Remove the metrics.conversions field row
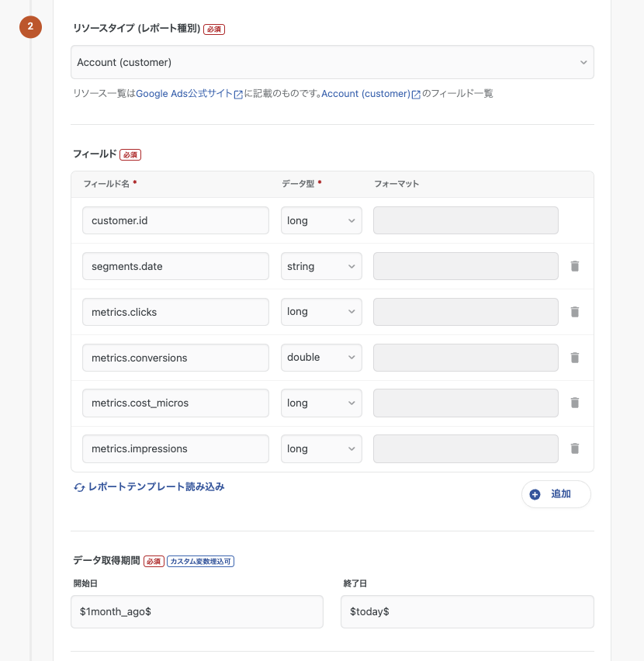Screen dimensions: 644x661 [x=575, y=358]
